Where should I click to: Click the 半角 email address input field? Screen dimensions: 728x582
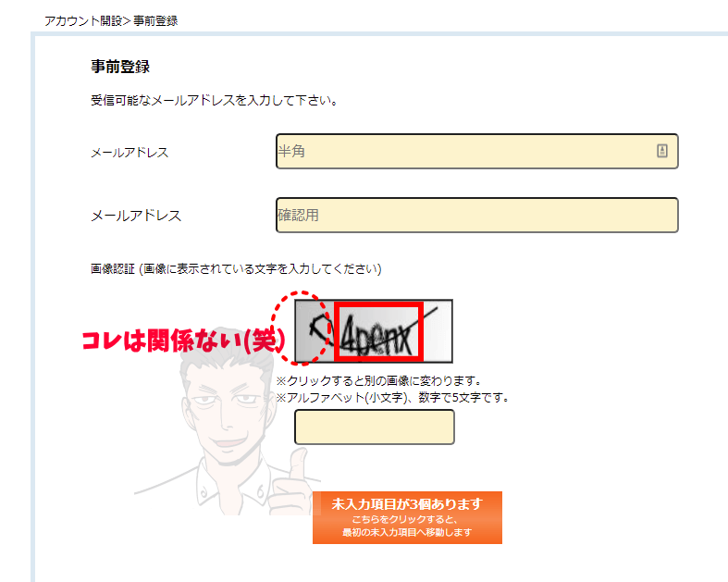click(476, 152)
